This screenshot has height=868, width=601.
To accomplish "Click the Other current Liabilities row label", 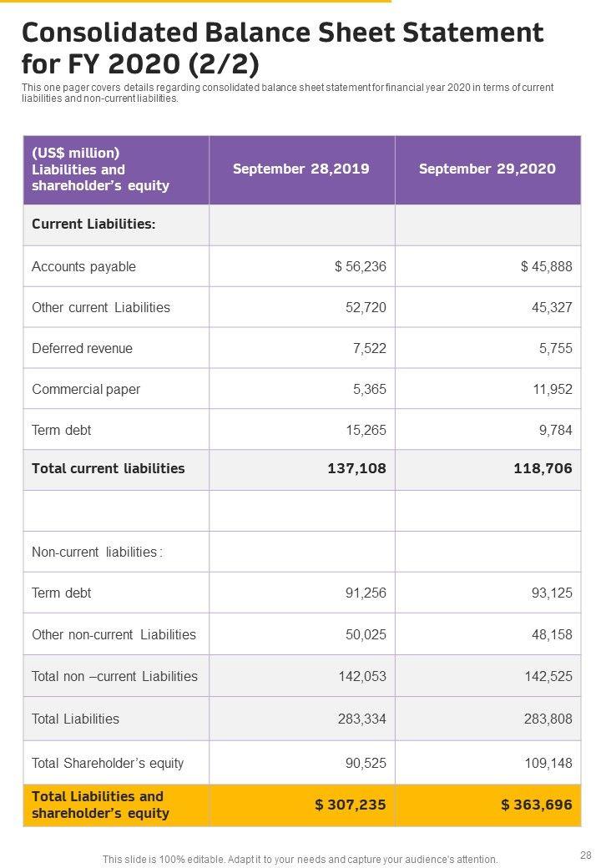I will pyautogui.click(x=100, y=307).
